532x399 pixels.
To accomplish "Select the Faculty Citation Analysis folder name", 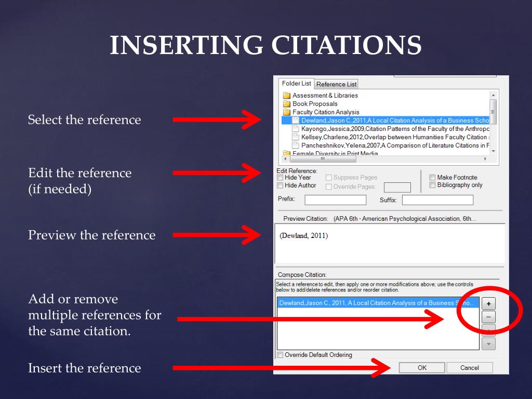I will pyautogui.click(x=326, y=112).
